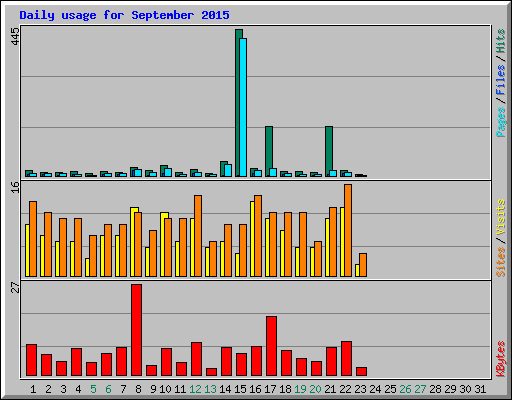Click the 445 value on the vertical axis

(15, 36)
